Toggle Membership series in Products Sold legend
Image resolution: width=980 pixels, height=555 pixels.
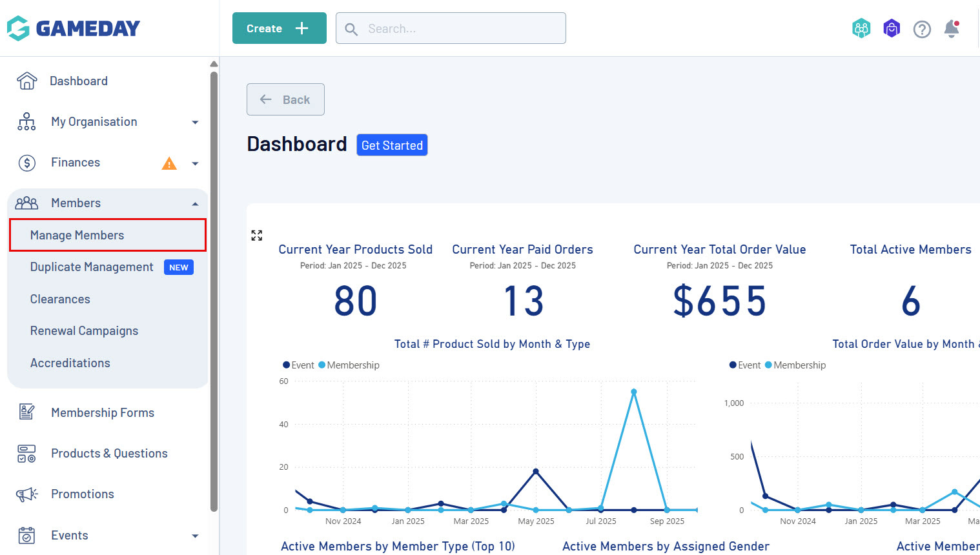click(x=349, y=365)
